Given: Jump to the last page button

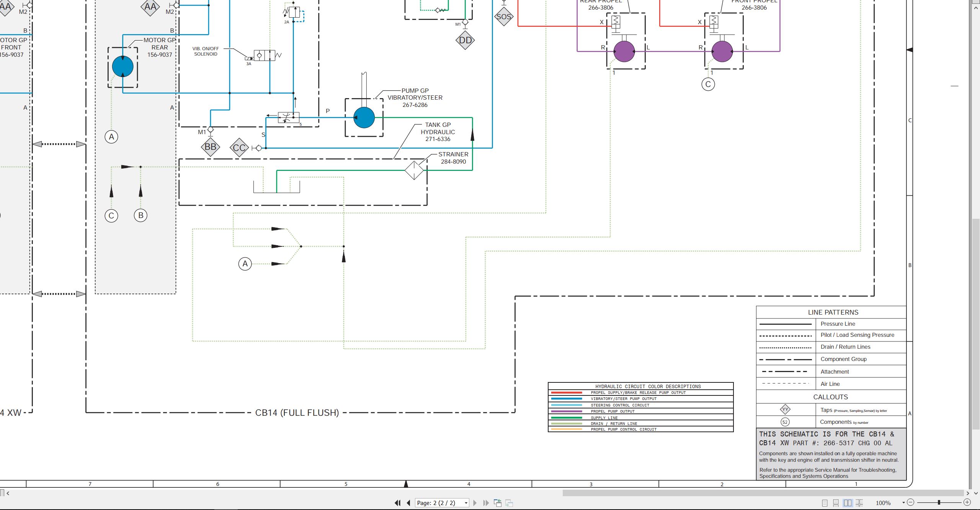Looking at the screenshot, I should point(486,503).
